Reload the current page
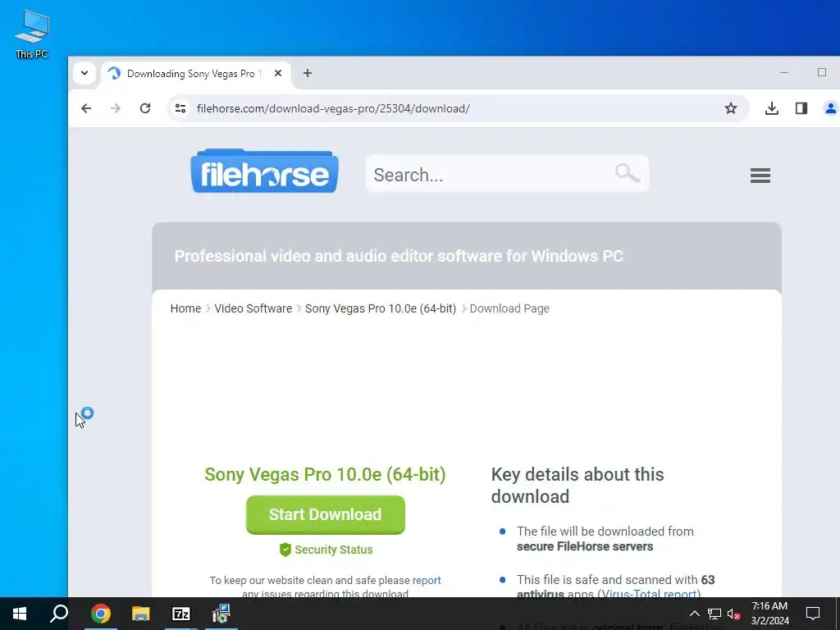840x630 pixels. [145, 108]
